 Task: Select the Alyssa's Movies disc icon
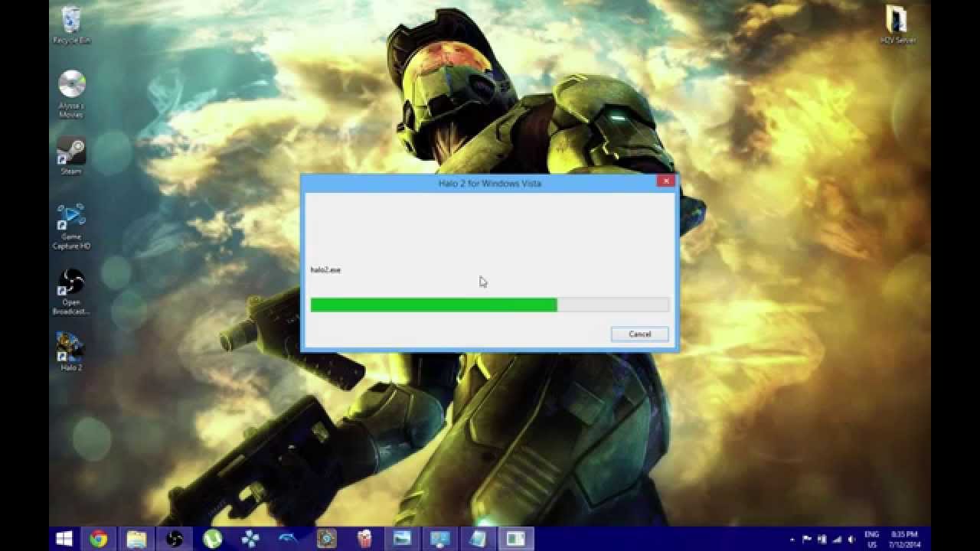tap(71, 94)
